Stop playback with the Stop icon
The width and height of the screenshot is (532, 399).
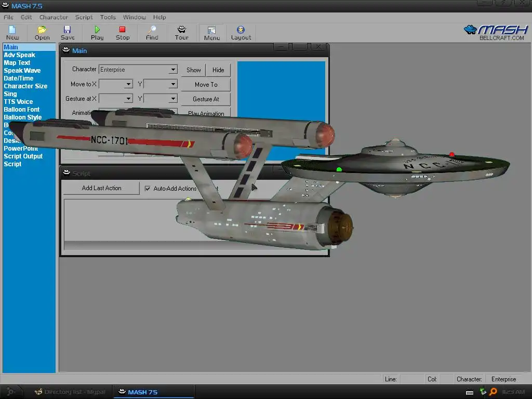[123, 33]
